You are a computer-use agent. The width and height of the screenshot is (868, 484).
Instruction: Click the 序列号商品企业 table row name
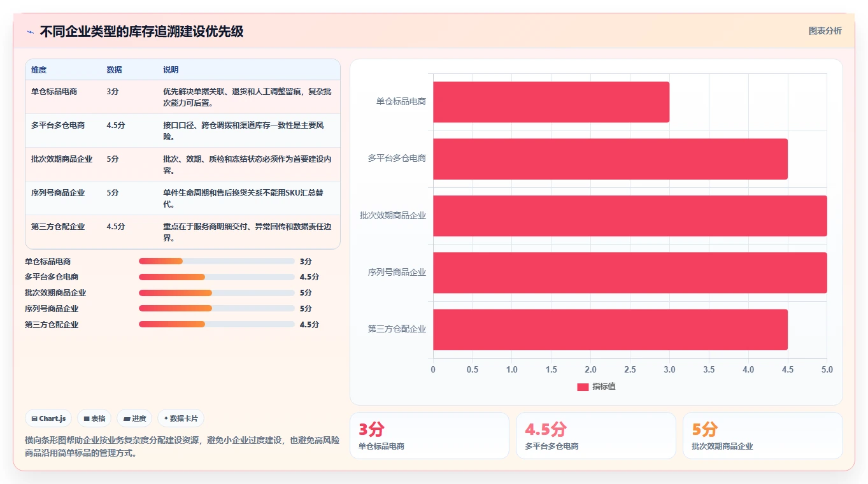click(58, 193)
